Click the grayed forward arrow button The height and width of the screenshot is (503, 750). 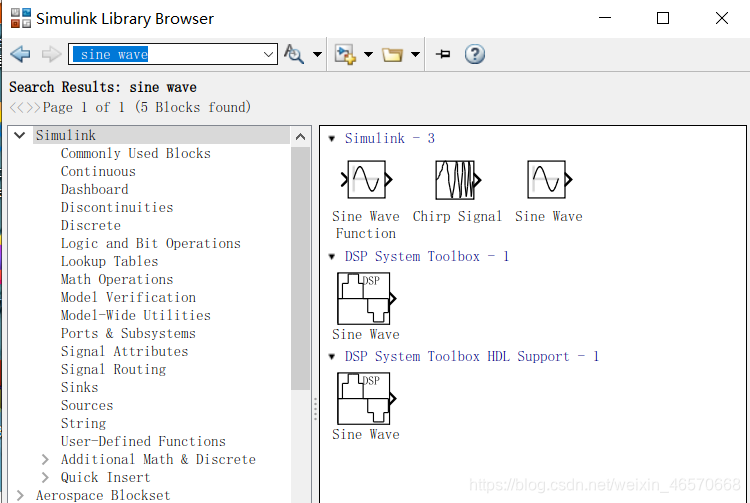51,54
